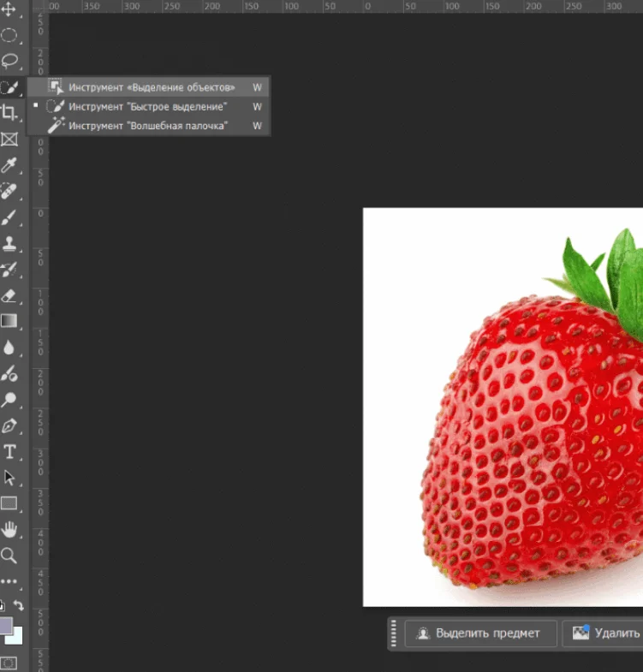Screen dimensions: 643x672
Task: Choose "Волшебная палочка" from the flyout
Action: (147, 126)
